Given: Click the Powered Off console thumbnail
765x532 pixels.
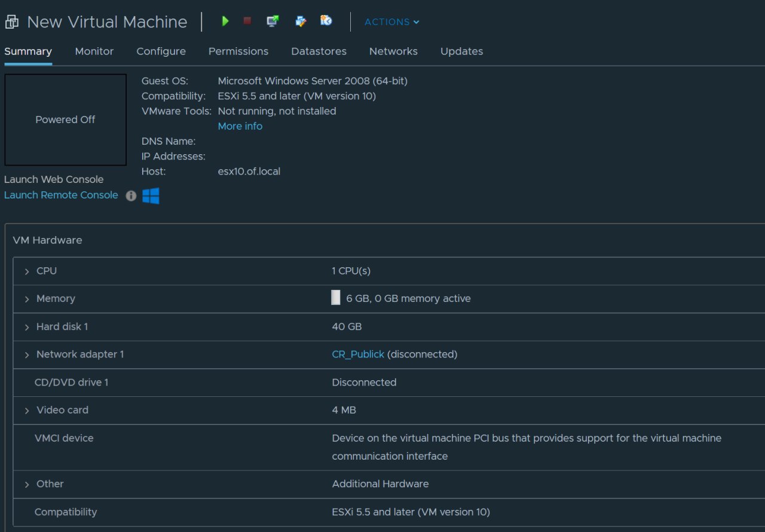Looking at the screenshot, I should [x=66, y=120].
